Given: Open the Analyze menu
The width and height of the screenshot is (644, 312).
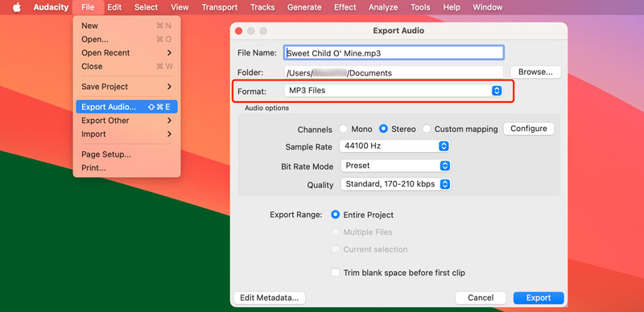Looking at the screenshot, I should (383, 7).
